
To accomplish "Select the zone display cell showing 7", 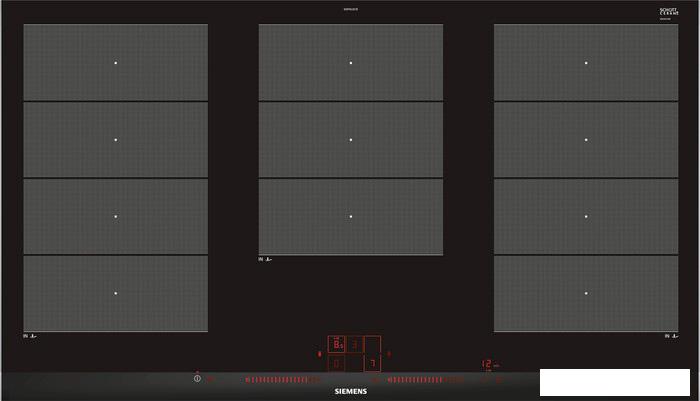I will (x=372, y=362).
